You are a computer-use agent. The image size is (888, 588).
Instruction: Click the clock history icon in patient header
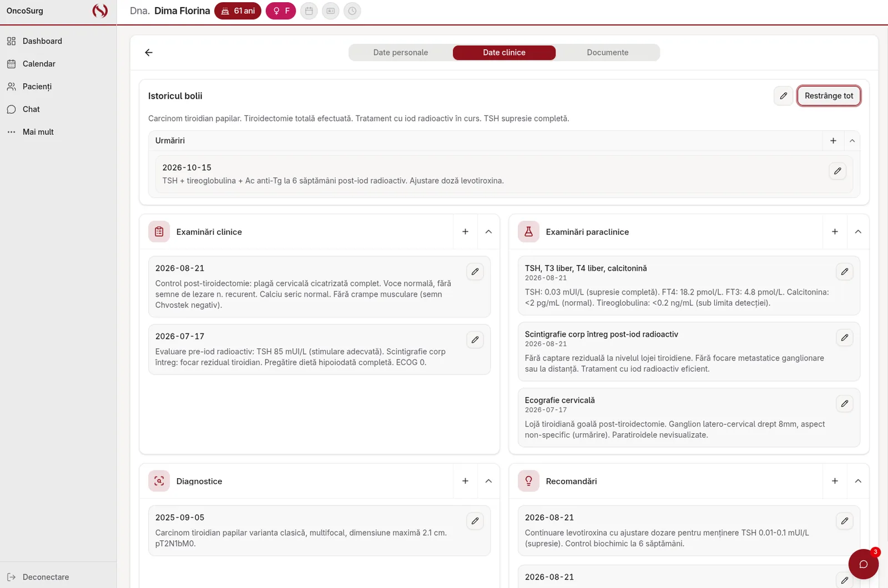click(x=352, y=11)
